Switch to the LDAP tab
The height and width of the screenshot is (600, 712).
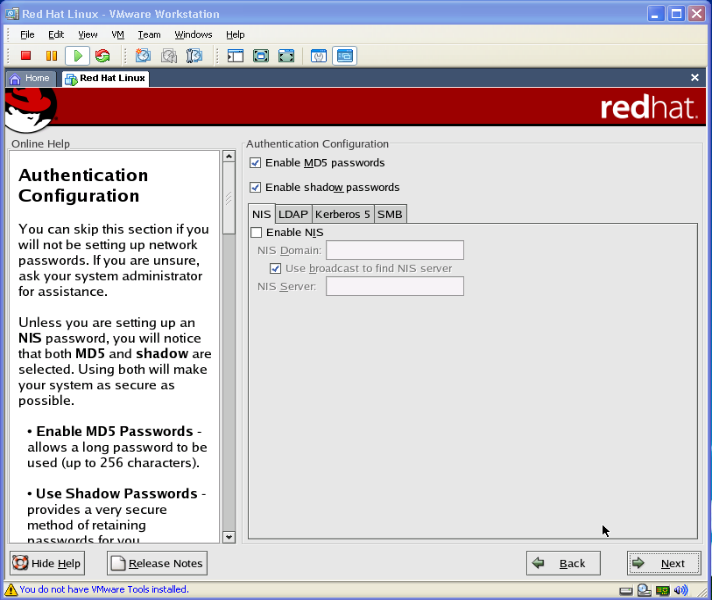(x=293, y=214)
